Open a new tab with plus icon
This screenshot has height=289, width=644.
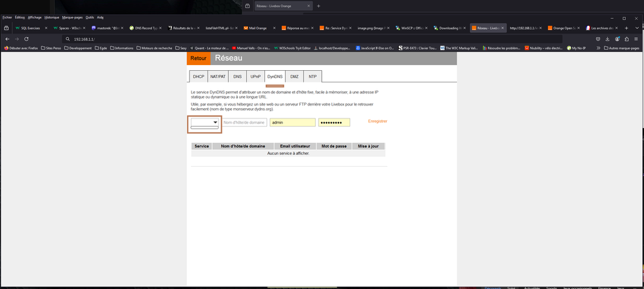click(626, 28)
